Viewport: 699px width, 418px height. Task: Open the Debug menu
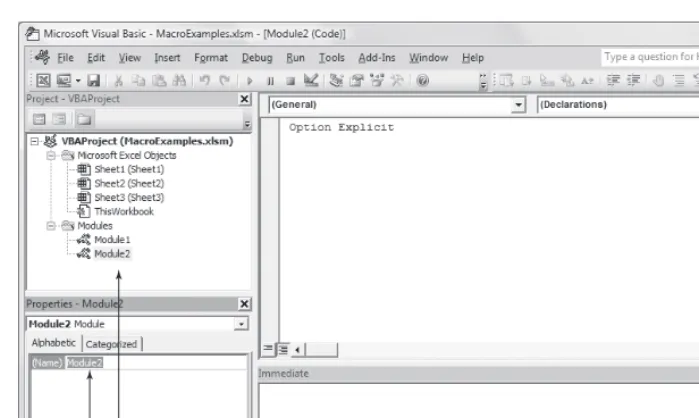click(257, 57)
